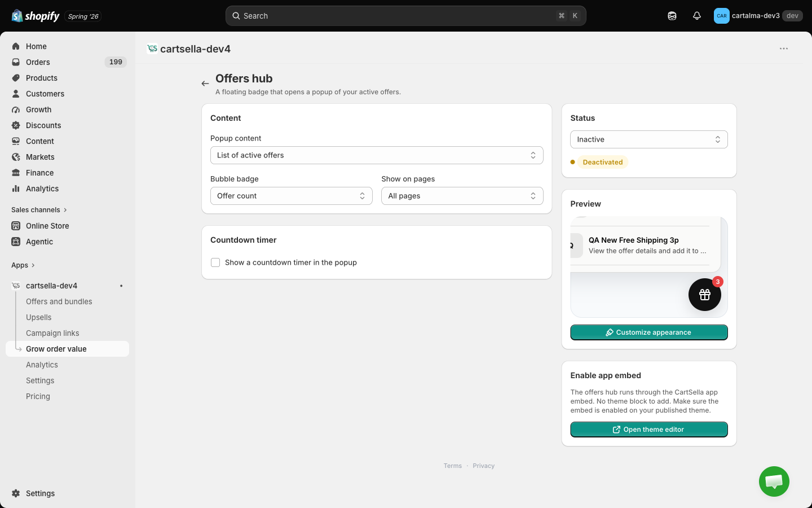Click the Orders count badge 199
Viewport: 812px width, 508px height.
point(116,62)
